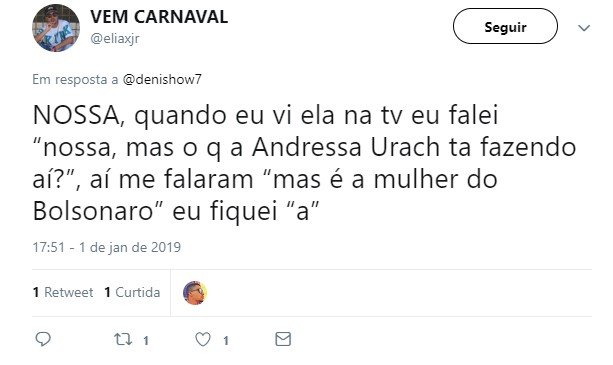Viewport: 613px width, 365px height.
Task: Retweet using the arrows icon
Action: coord(123,339)
